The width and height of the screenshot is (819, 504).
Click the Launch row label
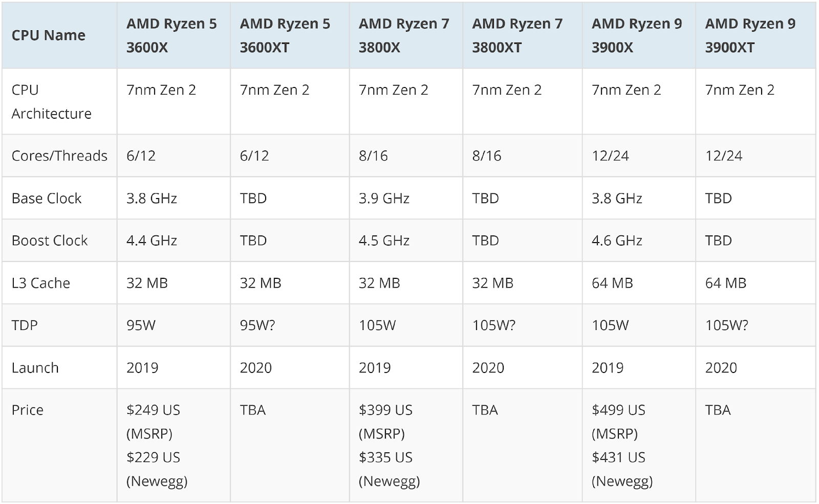coord(35,367)
